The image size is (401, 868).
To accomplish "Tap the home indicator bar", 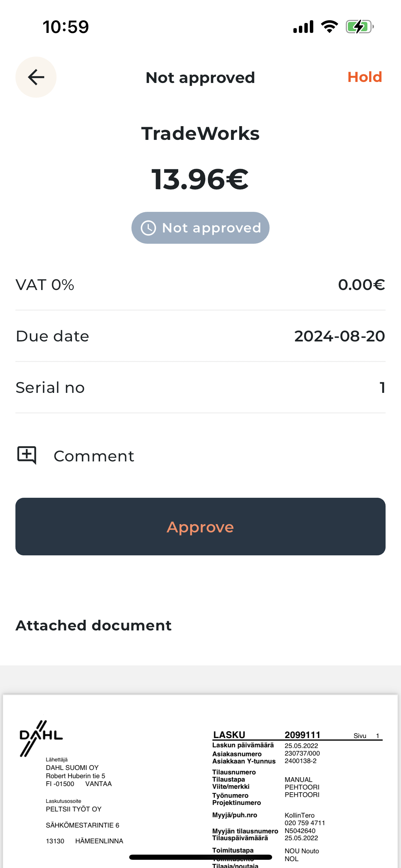I will pos(200,857).
